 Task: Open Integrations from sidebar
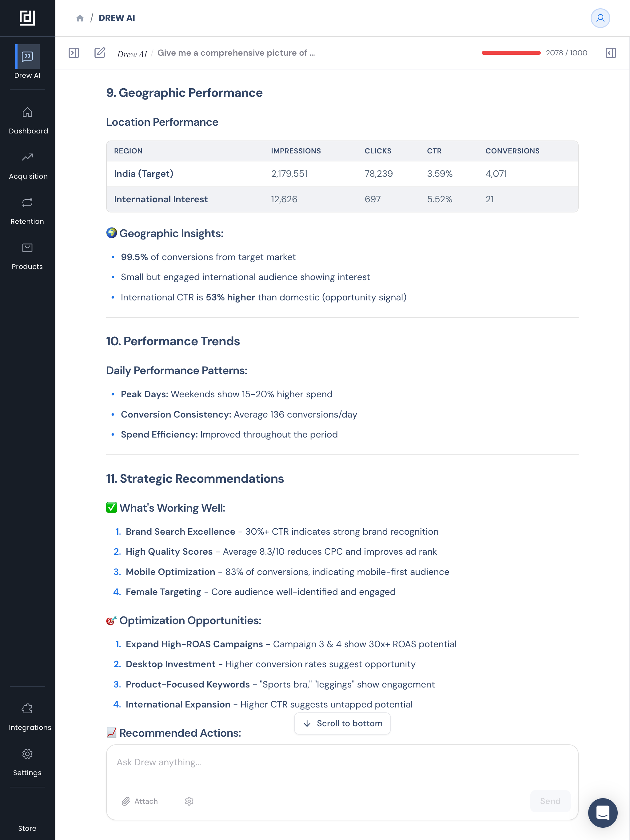tap(27, 717)
